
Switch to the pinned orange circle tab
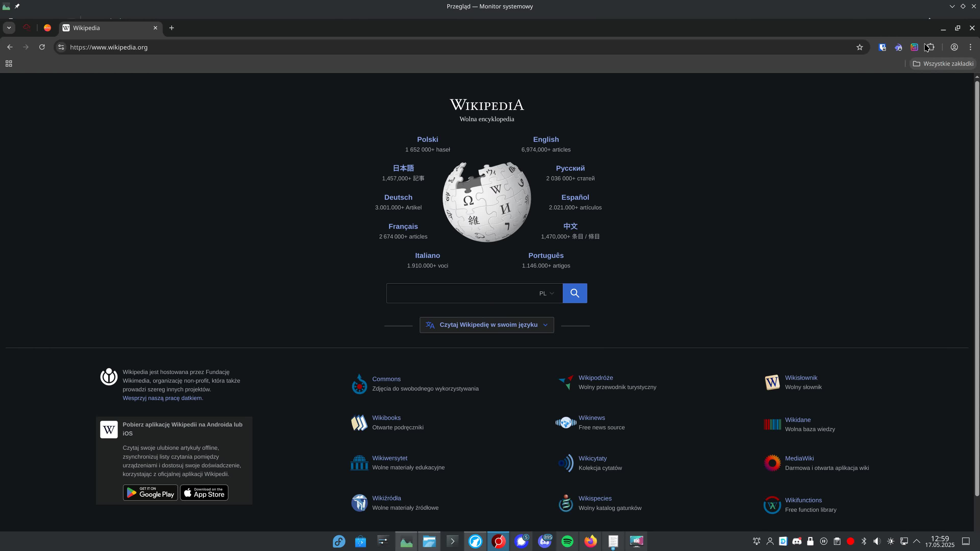[47, 28]
